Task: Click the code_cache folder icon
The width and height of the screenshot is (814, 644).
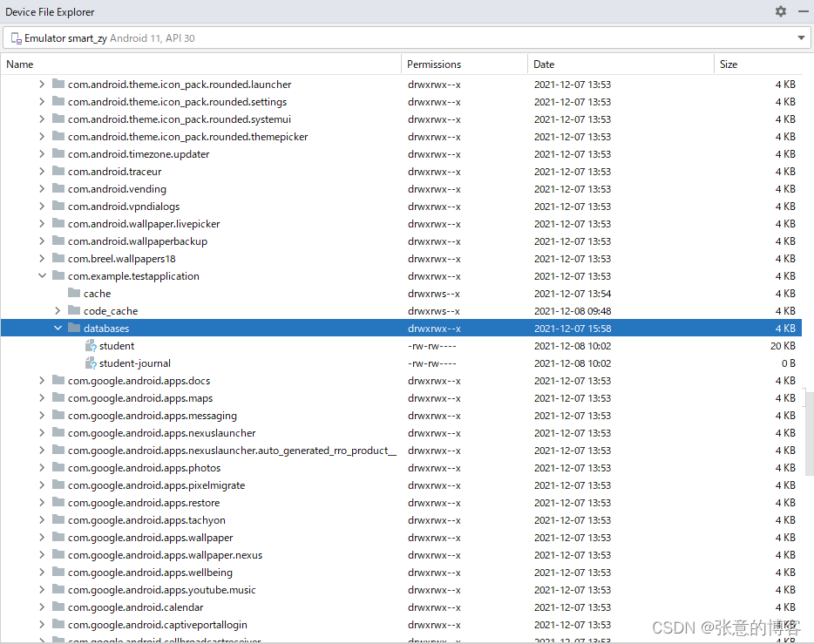Action: (74, 310)
